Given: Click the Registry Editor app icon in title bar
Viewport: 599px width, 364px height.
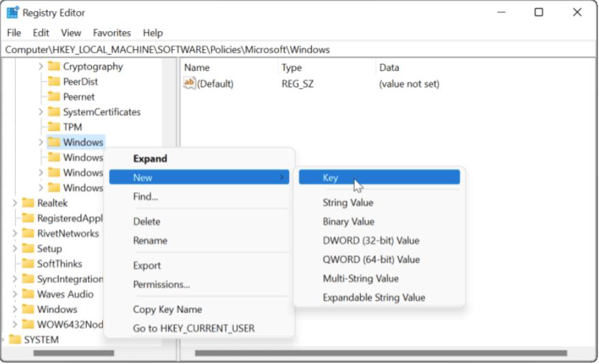Looking at the screenshot, I should [x=13, y=12].
